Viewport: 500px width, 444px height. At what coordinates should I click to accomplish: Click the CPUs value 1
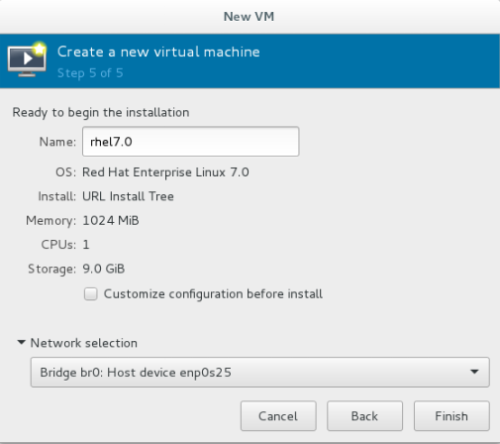(x=86, y=245)
